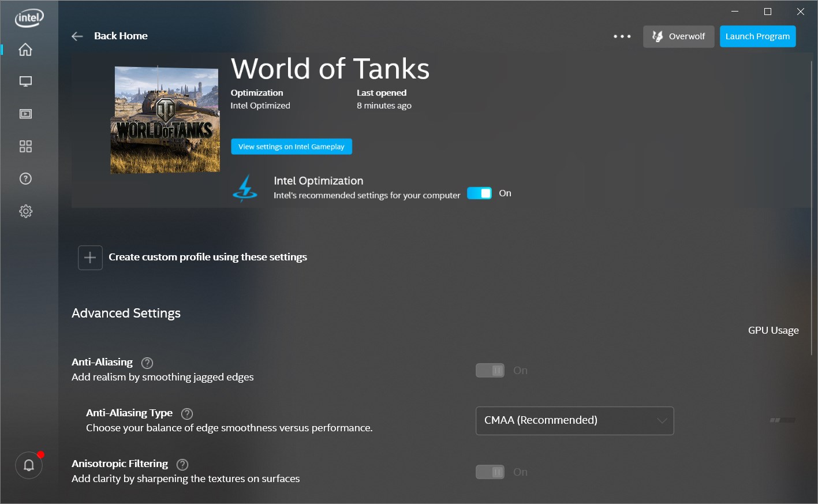Show the Anti-Aliasing Type help tooltip

(186, 413)
